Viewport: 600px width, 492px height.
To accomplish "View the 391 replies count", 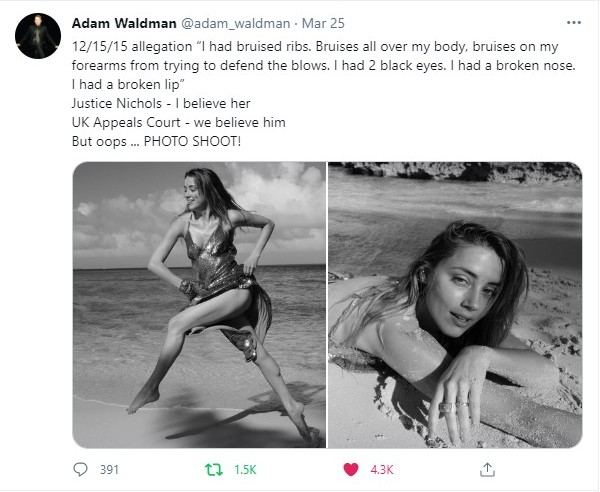I will pyautogui.click(x=109, y=469).
